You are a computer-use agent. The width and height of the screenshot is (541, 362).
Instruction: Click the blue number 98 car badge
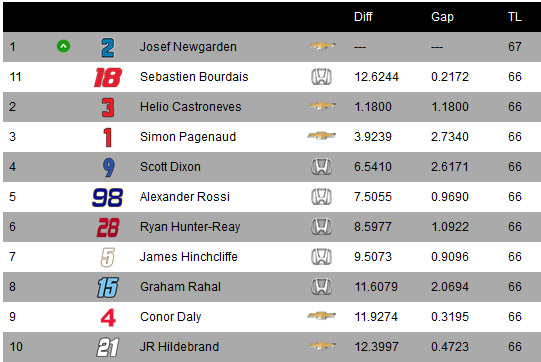(108, 197)
